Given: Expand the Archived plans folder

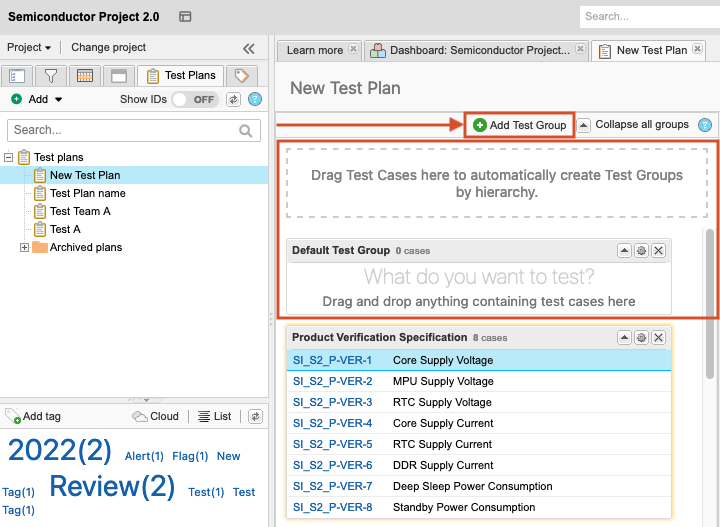Looking at the screenshot, I should [x=24, y=248].
